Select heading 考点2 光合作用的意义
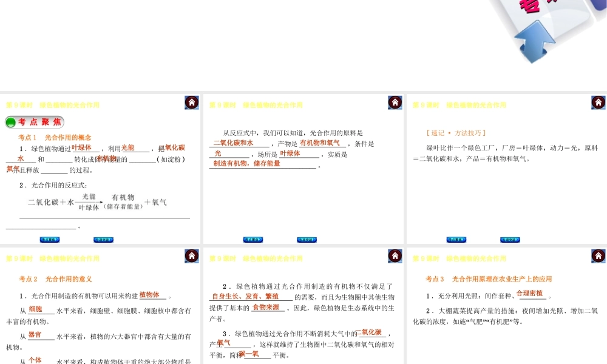 tap(55, 279)
